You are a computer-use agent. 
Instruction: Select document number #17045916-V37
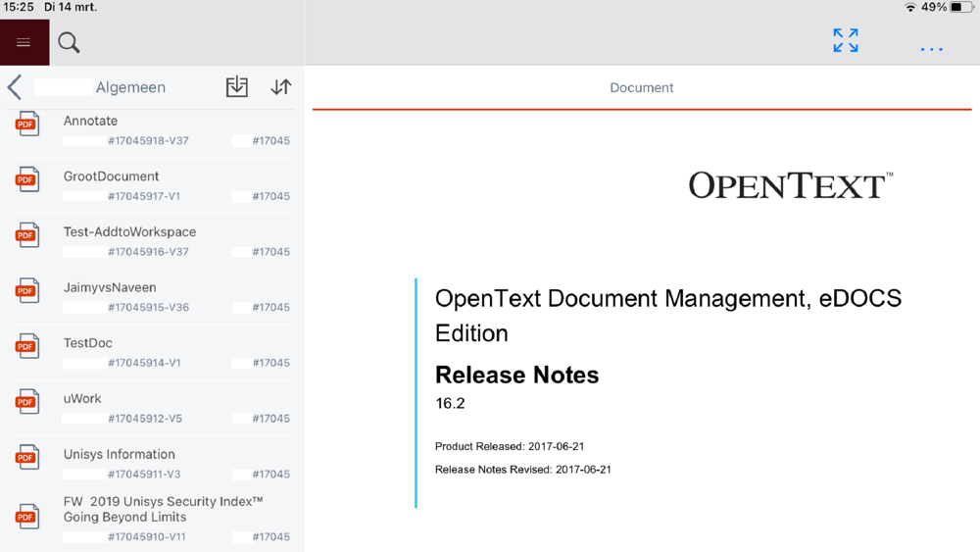click(148, 252)
